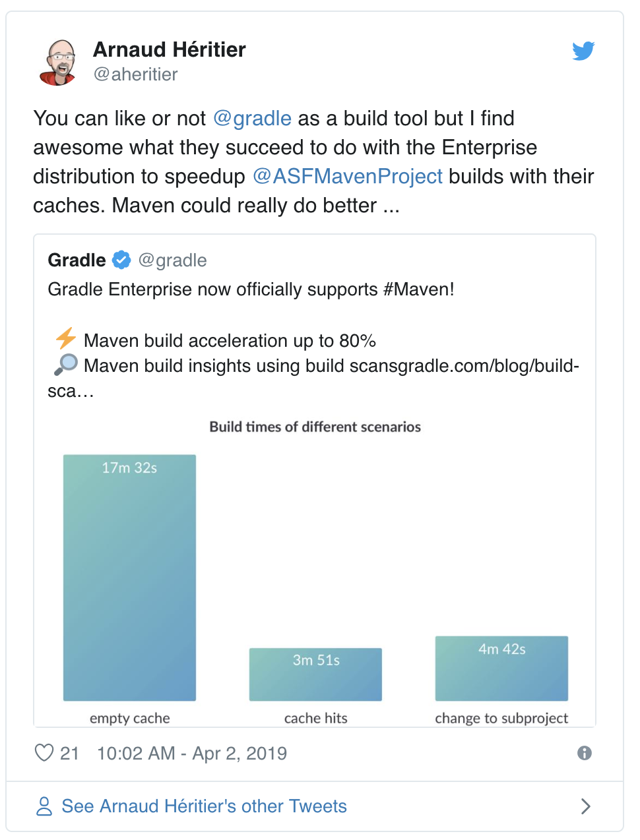
Task: Click the 17m 32s empty cache bar
Action: tap(129, 578)
